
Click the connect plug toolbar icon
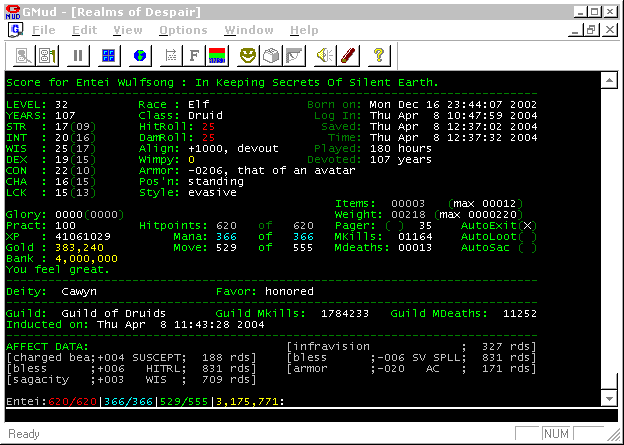[23, 55]
